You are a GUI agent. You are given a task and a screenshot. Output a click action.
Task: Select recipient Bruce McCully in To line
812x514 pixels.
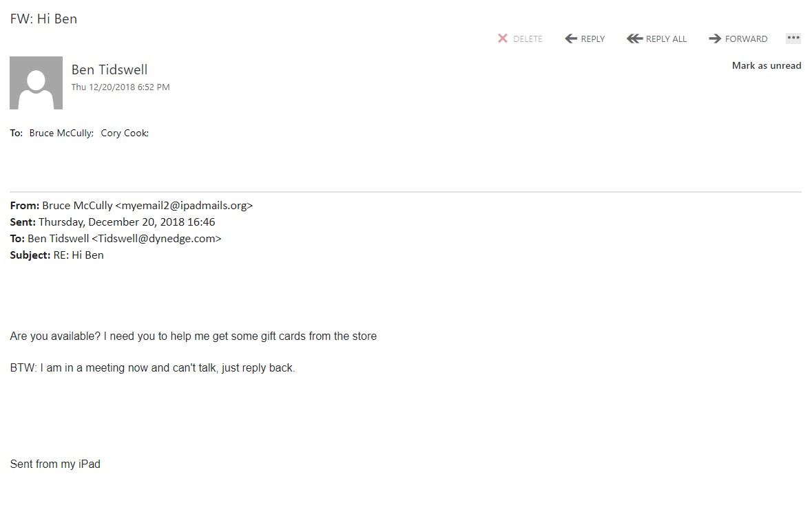61,133
